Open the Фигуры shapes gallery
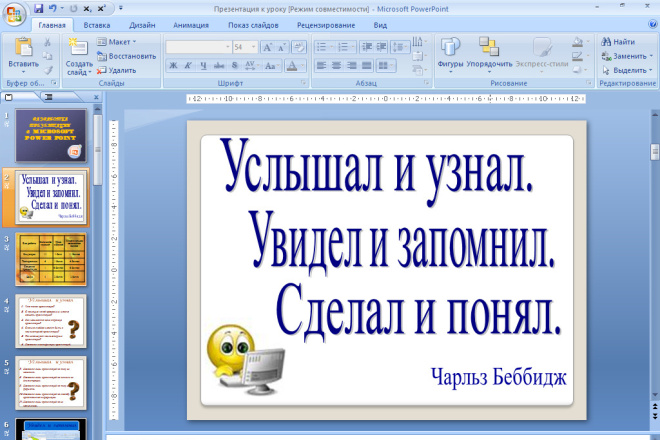Image resolution: width=660 pixels, height=440 pixels. [450, 55]
